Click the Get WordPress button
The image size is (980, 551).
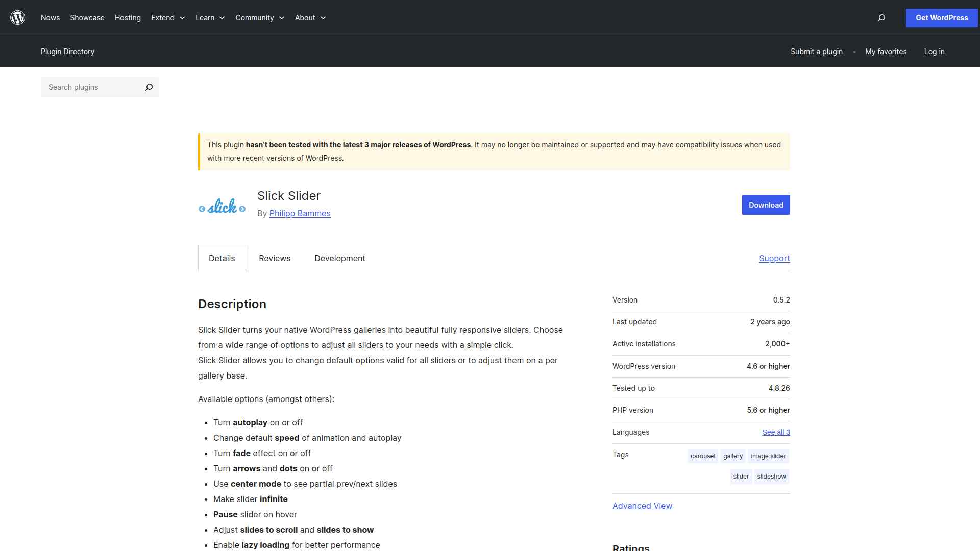pos(941,18)
